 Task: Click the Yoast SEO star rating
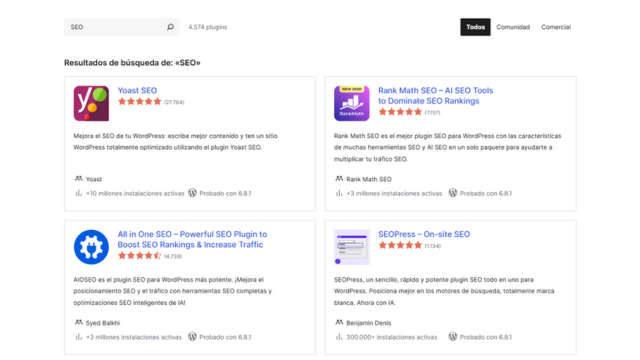coord(140,102)
